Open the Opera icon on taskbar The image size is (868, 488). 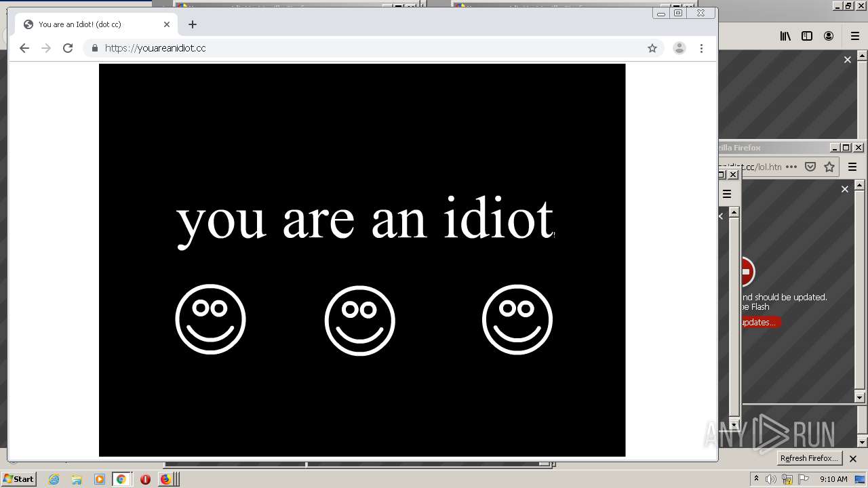[x=145, y=479]
